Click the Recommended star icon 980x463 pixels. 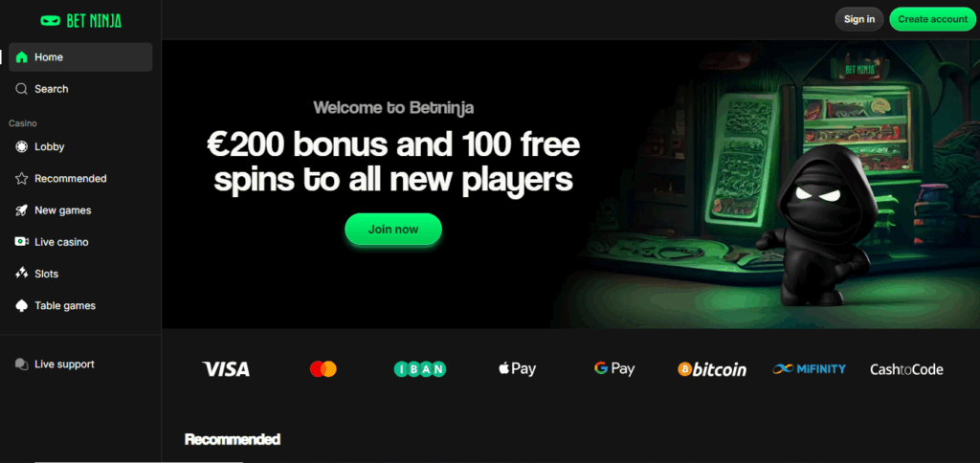(21, 179)
